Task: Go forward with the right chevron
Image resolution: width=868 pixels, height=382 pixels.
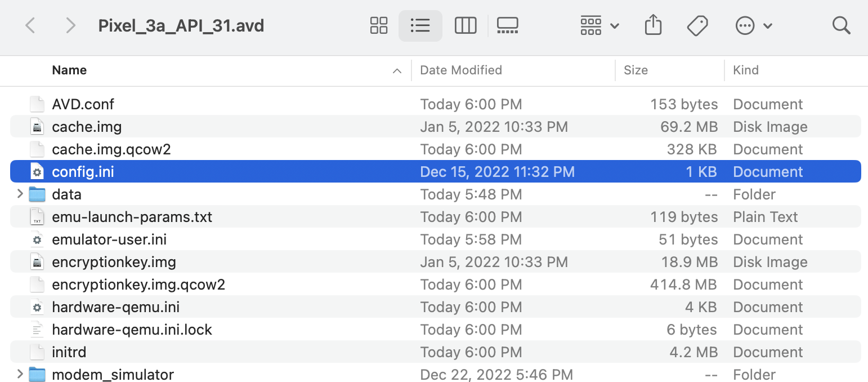Action: click(x=70, y=25)
